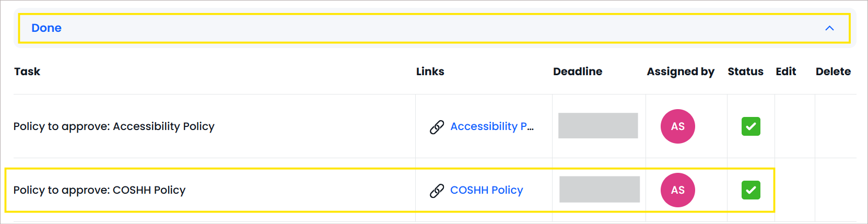Click the link icon beside Accessibility Policy

tap(437, 127)
